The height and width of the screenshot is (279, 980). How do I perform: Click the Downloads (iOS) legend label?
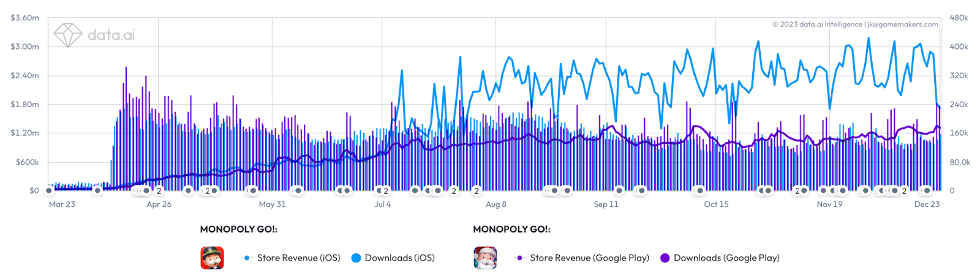(x=400, y=258)
